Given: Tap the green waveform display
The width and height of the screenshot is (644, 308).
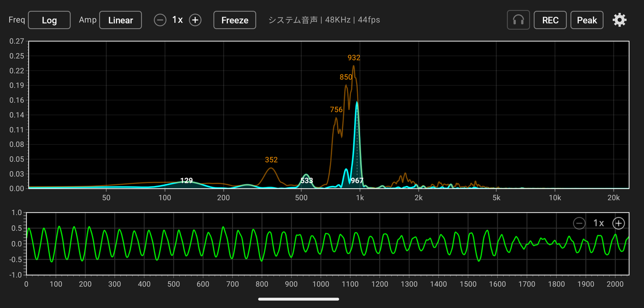Looking at the screenshot, I should click(x=328, y=244).
